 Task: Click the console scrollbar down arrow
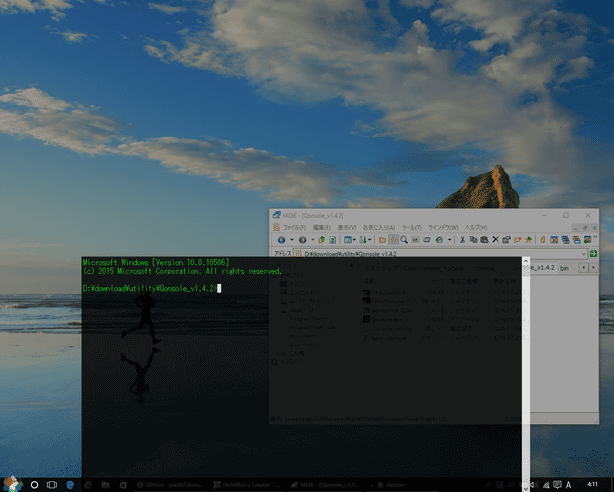point(526,488)
